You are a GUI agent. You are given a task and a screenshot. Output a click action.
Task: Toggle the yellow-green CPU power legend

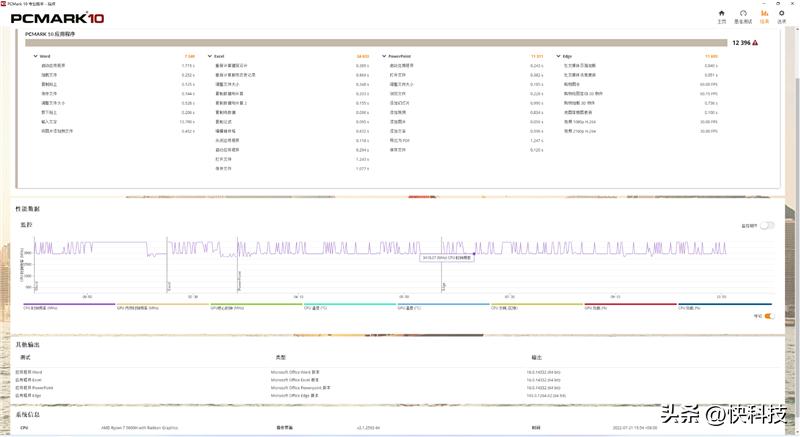coord(537,306)
